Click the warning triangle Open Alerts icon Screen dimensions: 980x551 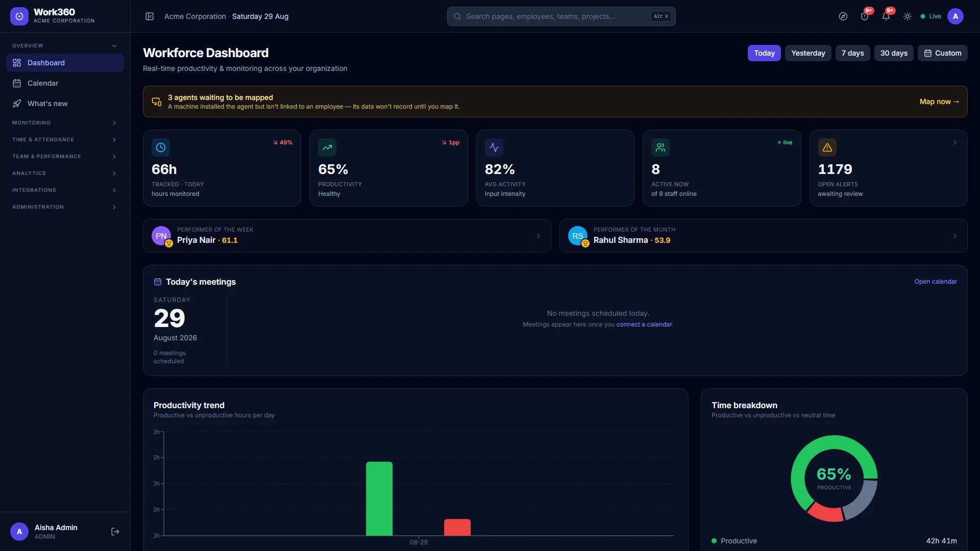(827, 147)
